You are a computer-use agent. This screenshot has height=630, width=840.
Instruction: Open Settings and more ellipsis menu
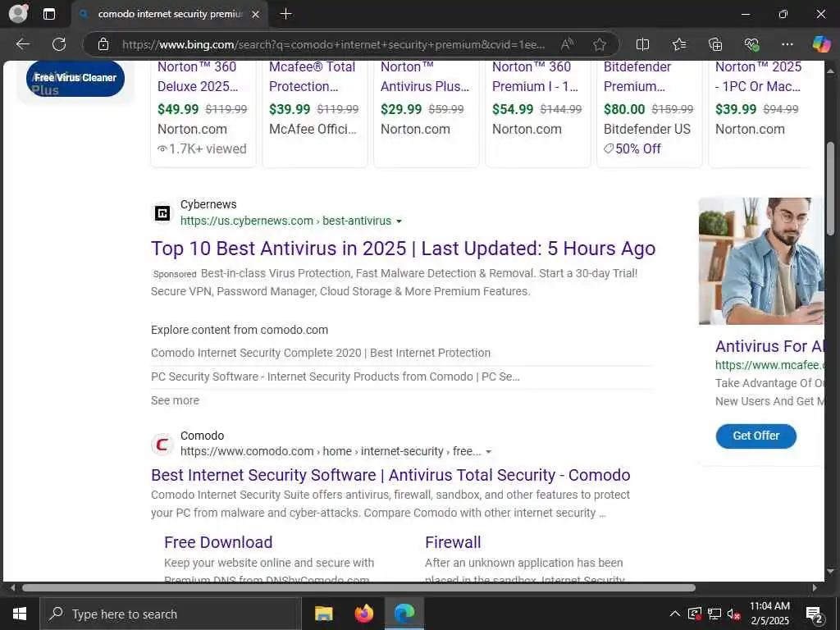click(787, 44)
